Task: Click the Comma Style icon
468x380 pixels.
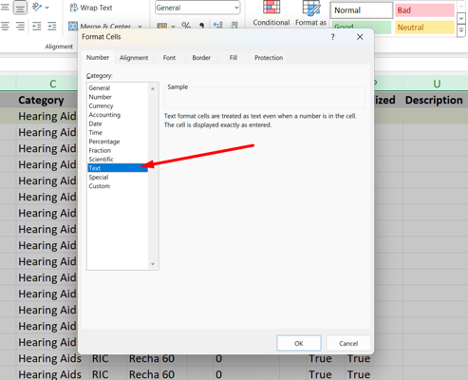Action: [201, 26]
